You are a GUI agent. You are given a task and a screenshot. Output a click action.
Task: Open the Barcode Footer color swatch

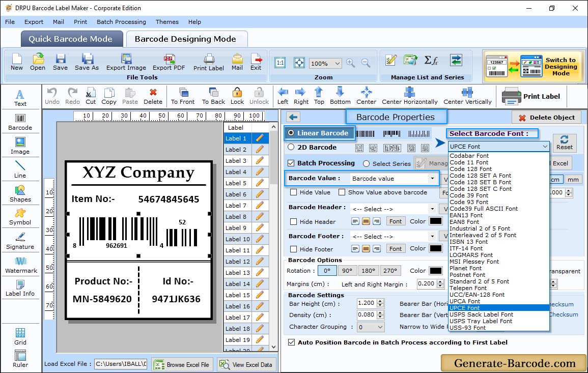click(435, 248)
